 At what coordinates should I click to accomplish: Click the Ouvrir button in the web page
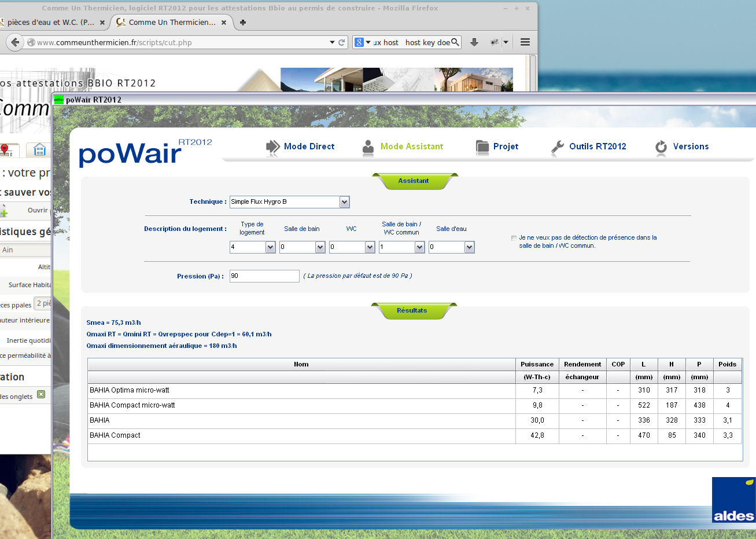coord(38,210)
